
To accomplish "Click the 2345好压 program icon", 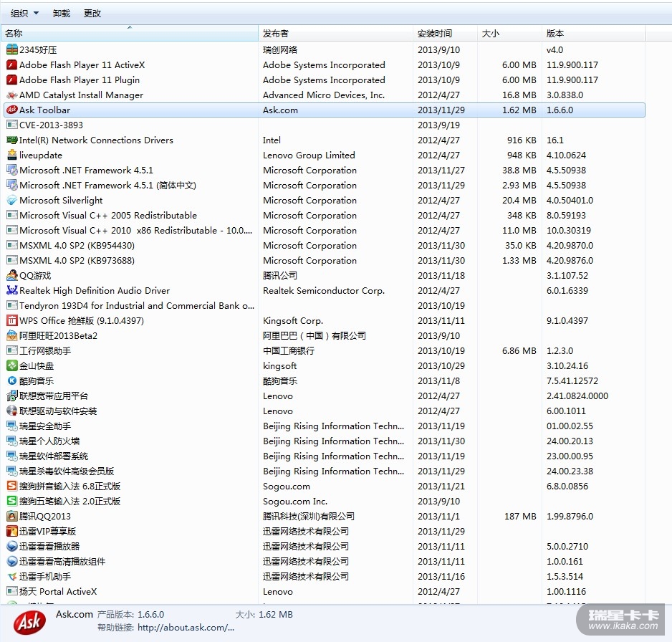I will pyautogui.click(x=12, y=49).
